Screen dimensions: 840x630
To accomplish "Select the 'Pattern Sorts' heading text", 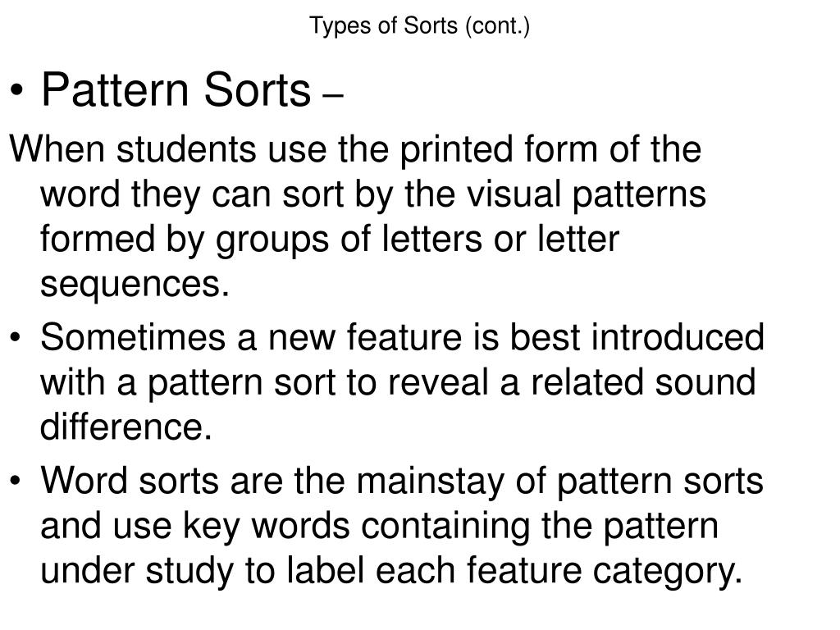I will (176, 89).
